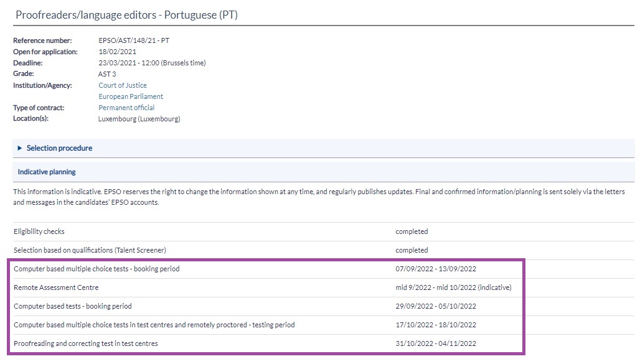Collapse the Indicative planning section header
This screenshot has width=640, height=364.
(47, 172)
